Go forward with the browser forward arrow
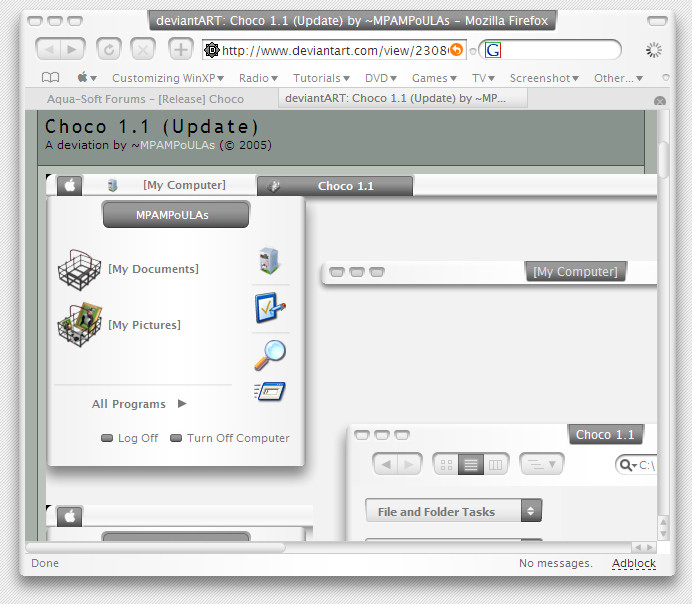692x604 pixels. point(72,49)
